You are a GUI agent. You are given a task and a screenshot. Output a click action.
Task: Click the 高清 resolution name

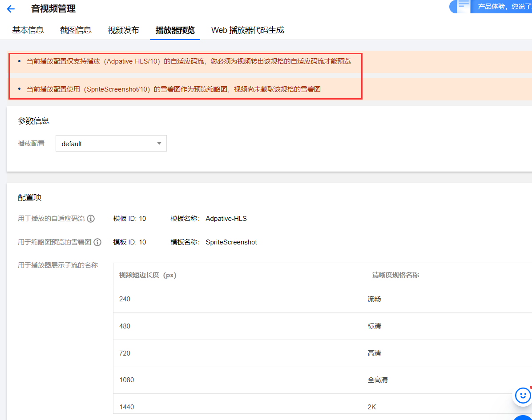coord(374,353)
